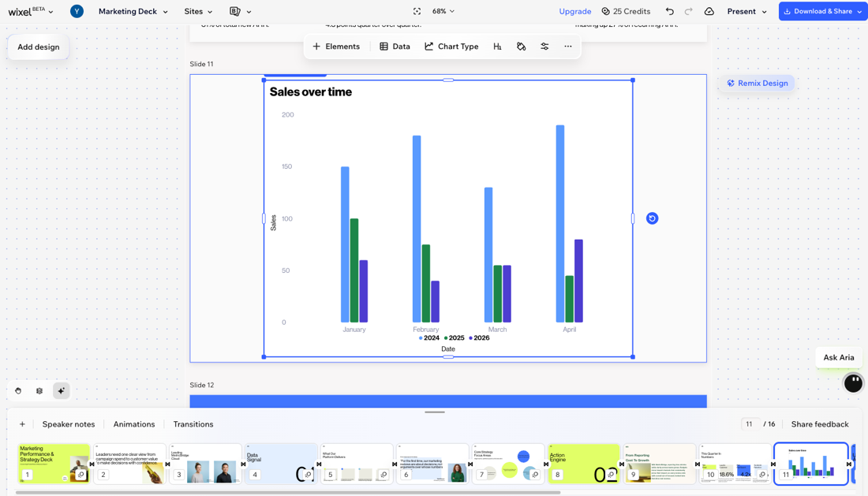Click the chart reset rotate icon

point(652,218)
